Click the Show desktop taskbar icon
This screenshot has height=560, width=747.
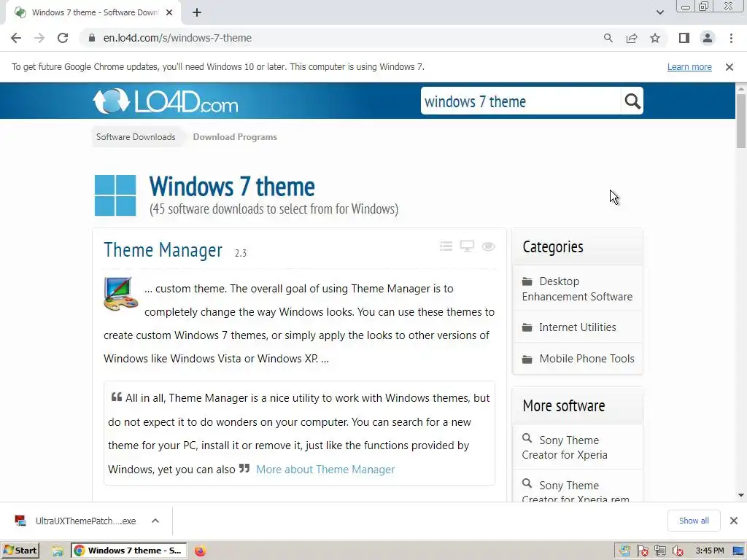tap(739, 551)
